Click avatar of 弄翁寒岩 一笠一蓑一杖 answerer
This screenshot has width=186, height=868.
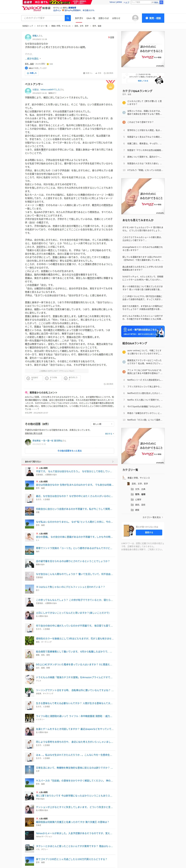click(x=28, y=442)
